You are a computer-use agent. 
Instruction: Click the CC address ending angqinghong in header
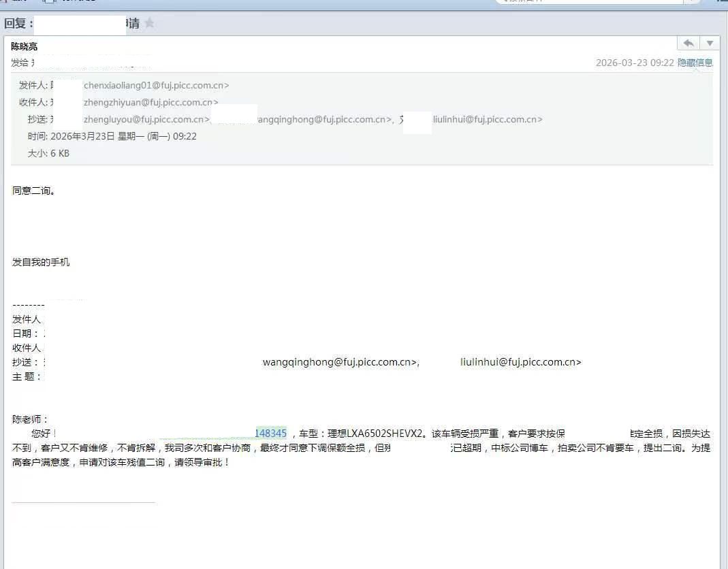324,120
